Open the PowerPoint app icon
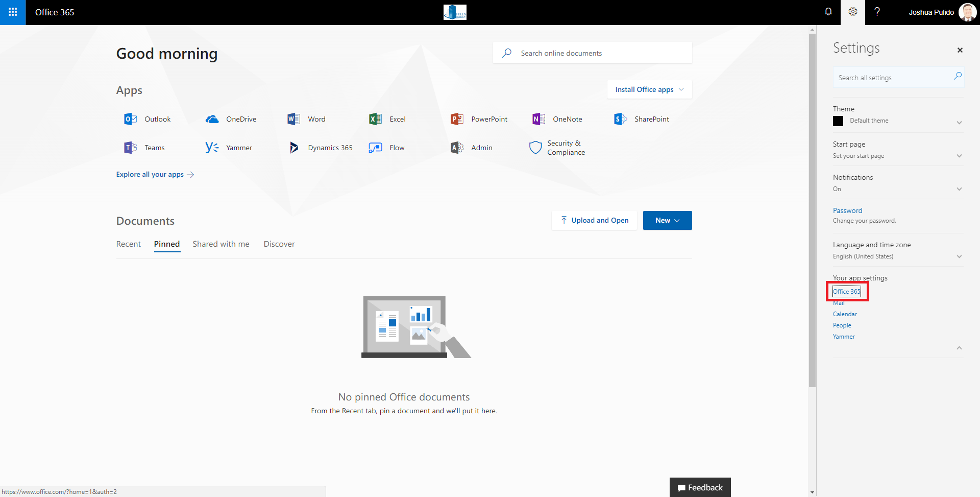Image resolution: width=980 pixels, height=497 pixels. tap(457, 119)
